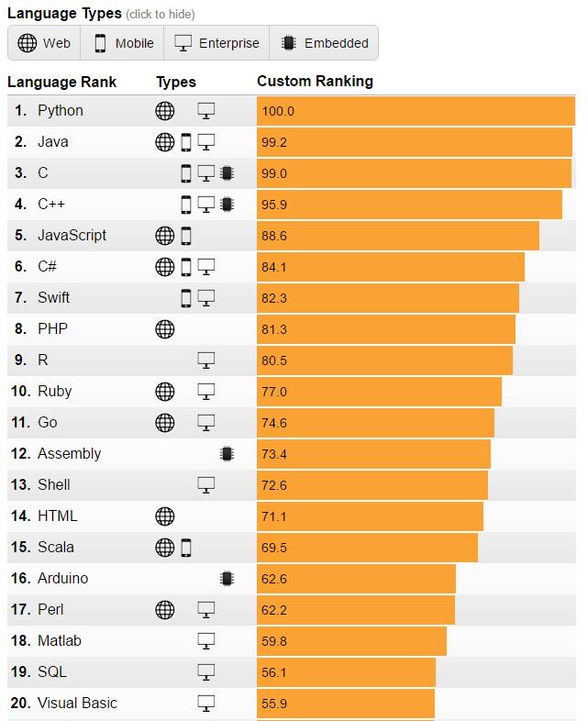Click the embedded chip icon in C row
The height and width of the screenshot is (721, 588).
227,173
